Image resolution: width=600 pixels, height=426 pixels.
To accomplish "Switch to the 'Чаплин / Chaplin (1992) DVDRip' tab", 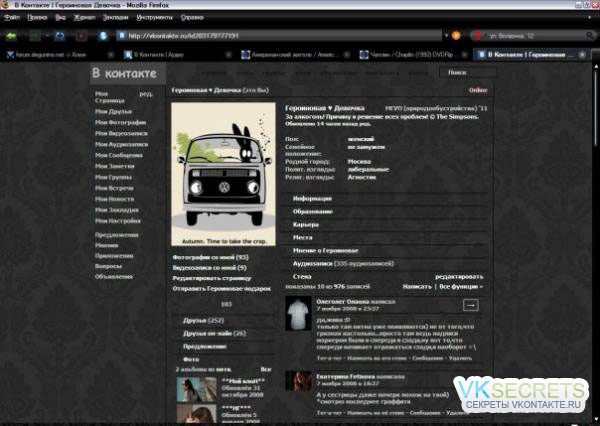I will click(412, 55).
